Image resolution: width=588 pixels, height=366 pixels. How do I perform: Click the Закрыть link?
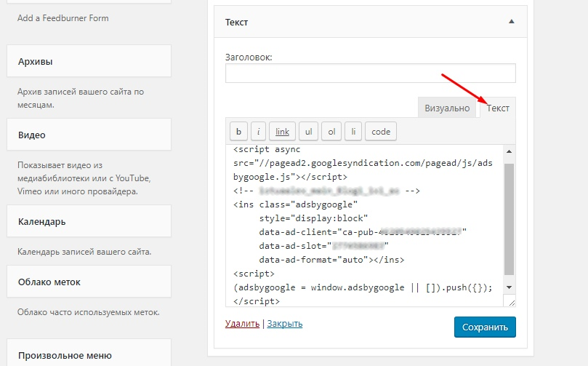pos(285,324)
